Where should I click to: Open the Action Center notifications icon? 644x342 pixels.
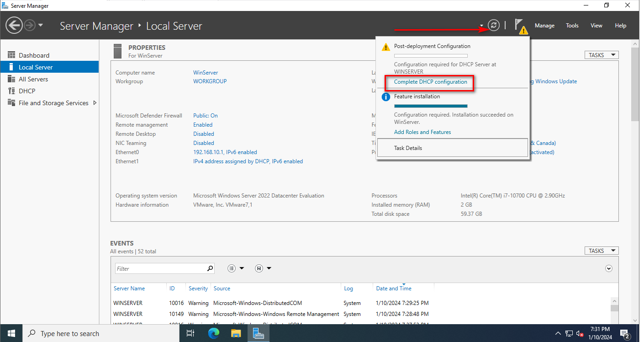point(625,334)
